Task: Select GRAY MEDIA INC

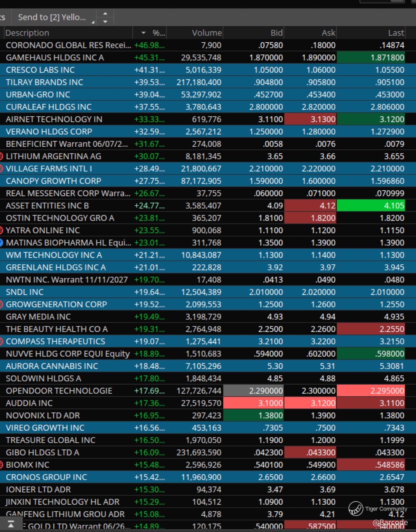Action: tap(38, 317)
